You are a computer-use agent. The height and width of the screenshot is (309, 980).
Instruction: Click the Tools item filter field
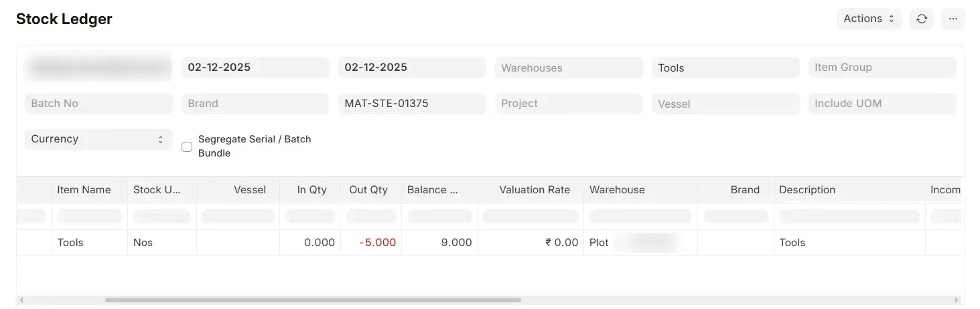[x=725, y=68]
